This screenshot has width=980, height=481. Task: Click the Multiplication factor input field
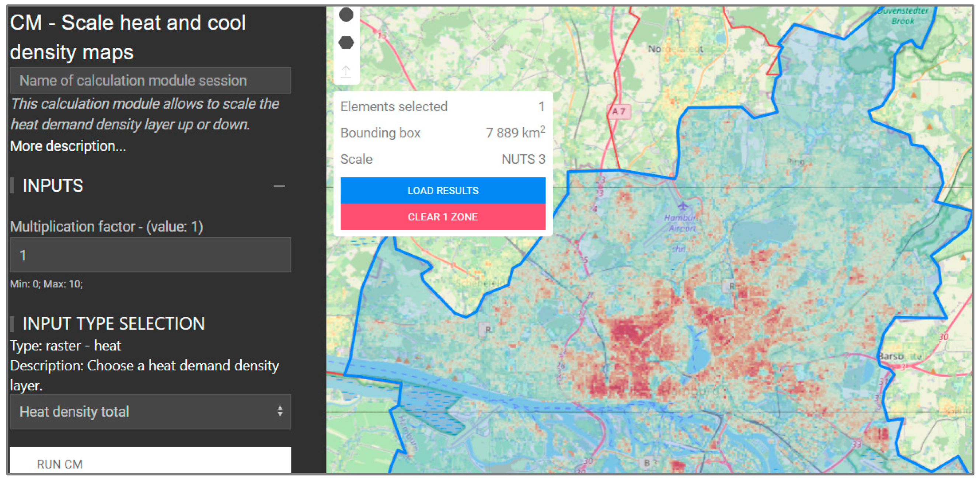[x=150, y=255]
